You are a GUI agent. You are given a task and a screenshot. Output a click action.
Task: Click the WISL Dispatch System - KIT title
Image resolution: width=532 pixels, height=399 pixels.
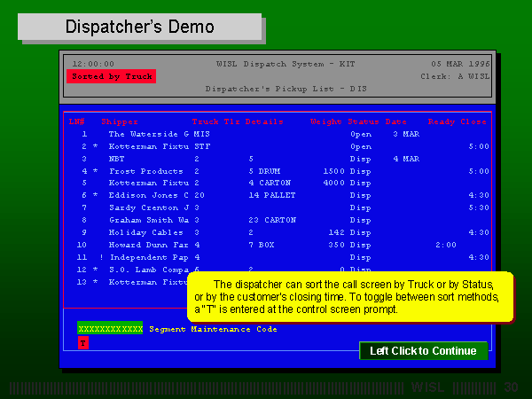coord(286,64)
